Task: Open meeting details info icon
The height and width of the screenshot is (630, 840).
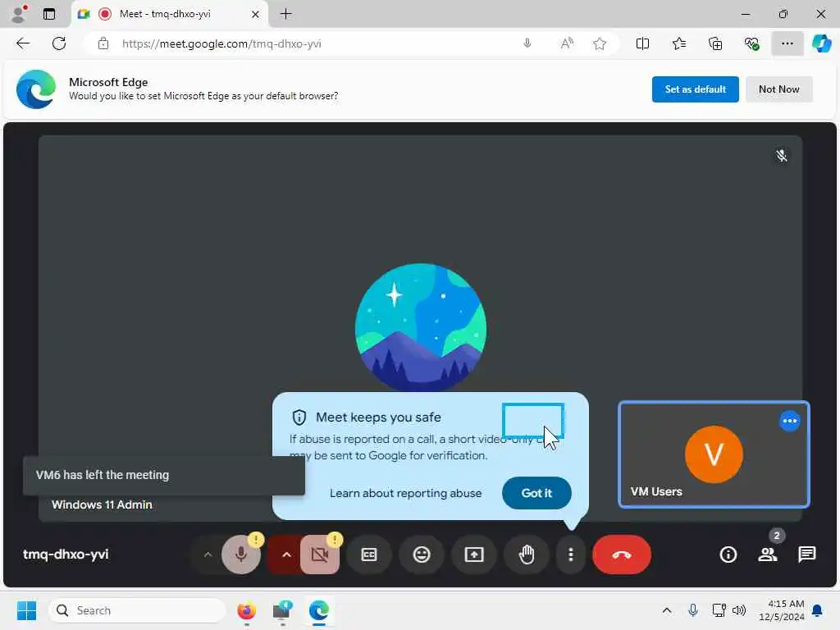Action: tap(728, 555)
